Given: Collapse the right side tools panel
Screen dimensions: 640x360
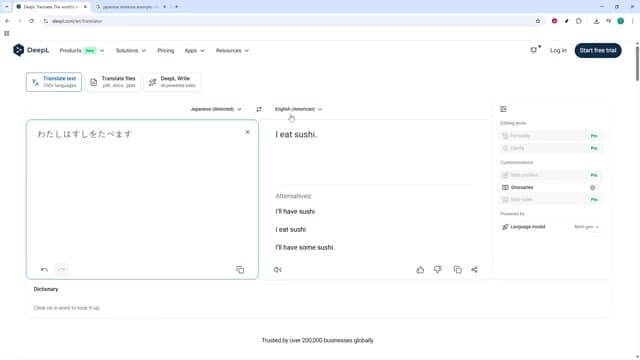Looking at the screenshot, I should point(503,109).
